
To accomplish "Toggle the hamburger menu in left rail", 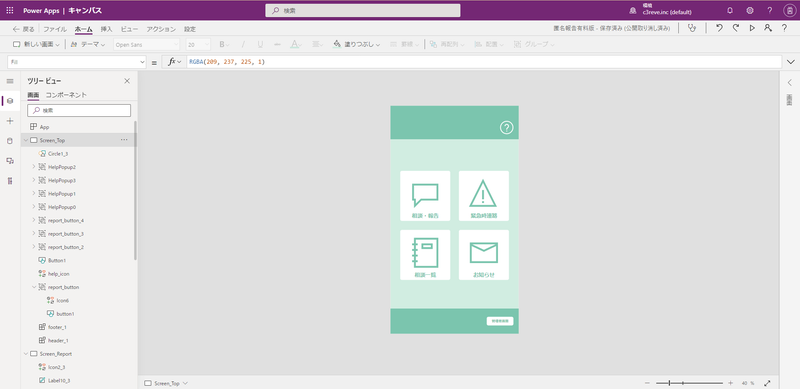I will pyautogui.click(x=10, y=81).
